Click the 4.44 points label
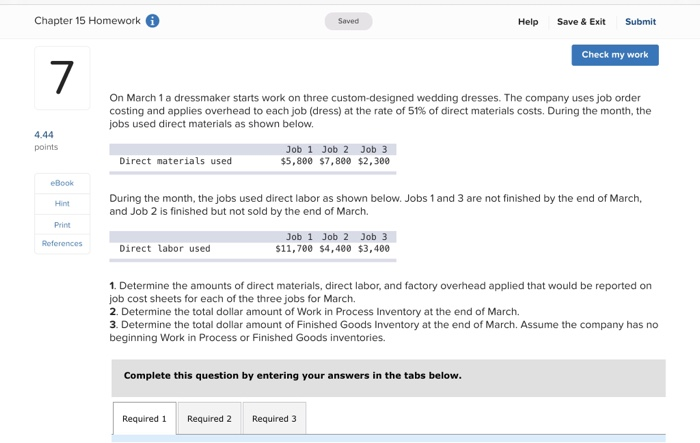 pyautogui.click(x=46, y=140)
